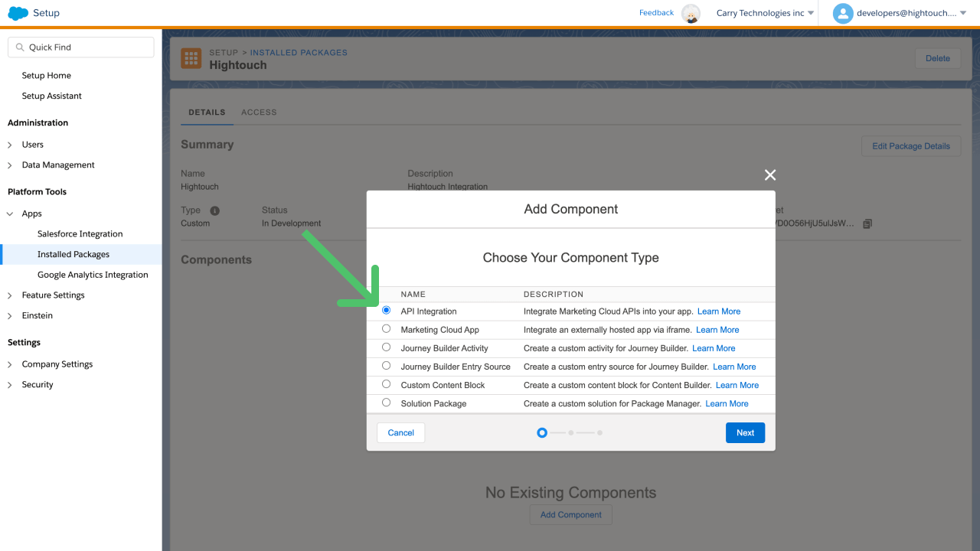
Task: Click the NAME column header
Action: (x=413, y=294)
